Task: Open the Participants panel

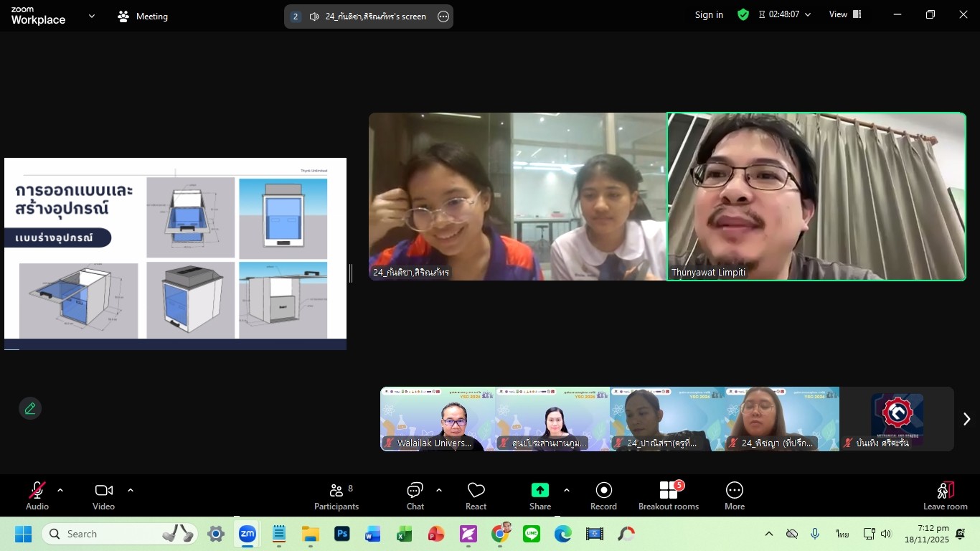Action: coord(336,496)
